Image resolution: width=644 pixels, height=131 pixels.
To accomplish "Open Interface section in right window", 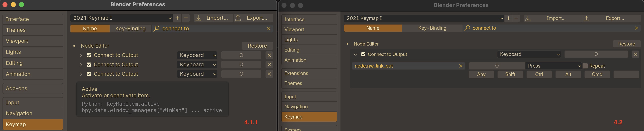I will (309, 20).
